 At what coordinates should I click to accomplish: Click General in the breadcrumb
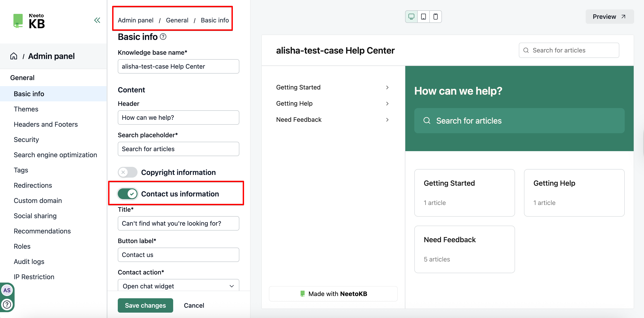[x=177, y=20]
